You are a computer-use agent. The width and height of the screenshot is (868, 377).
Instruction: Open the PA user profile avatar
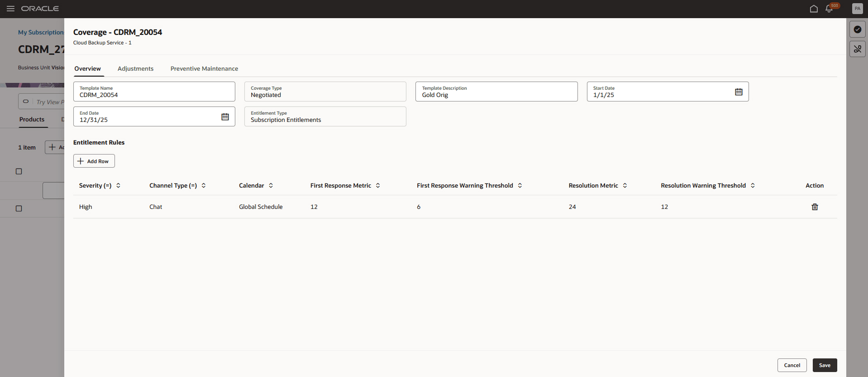(857, 9)
